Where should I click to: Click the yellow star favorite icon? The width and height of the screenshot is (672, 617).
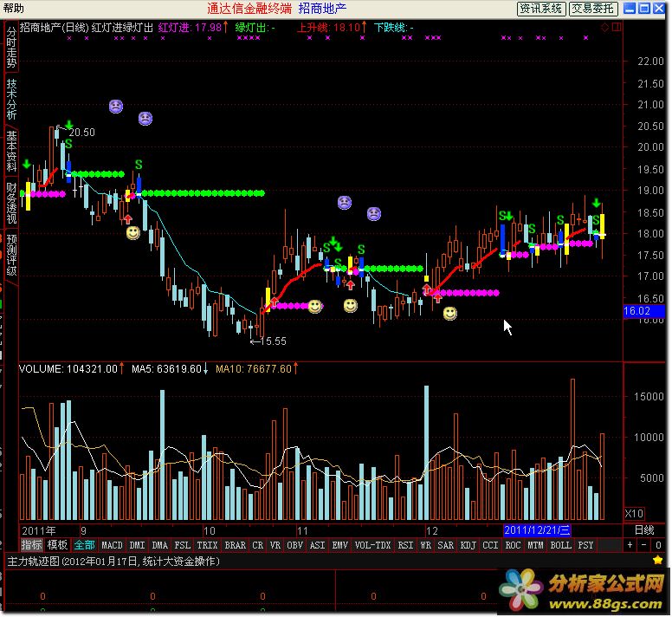657,560
